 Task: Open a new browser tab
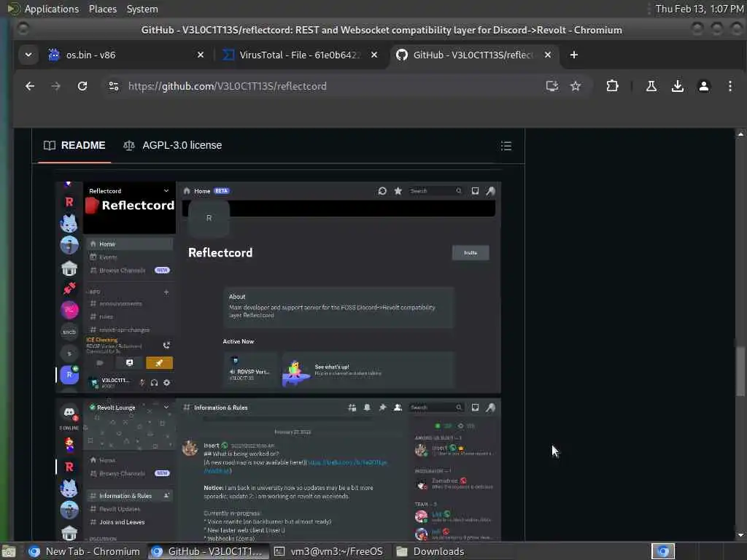click(x=573, y=55)
